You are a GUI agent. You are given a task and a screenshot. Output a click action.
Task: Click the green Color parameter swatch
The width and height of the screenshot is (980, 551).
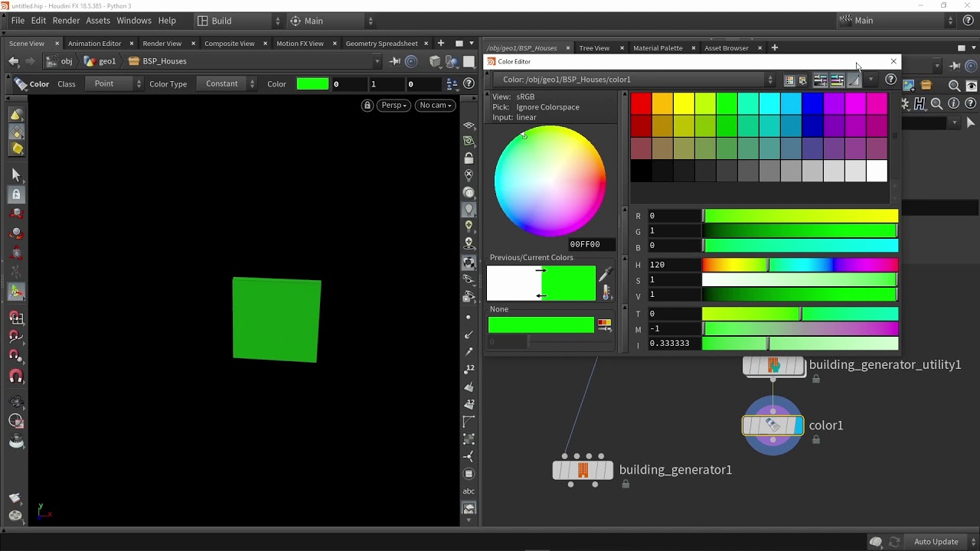click(312, 83)
